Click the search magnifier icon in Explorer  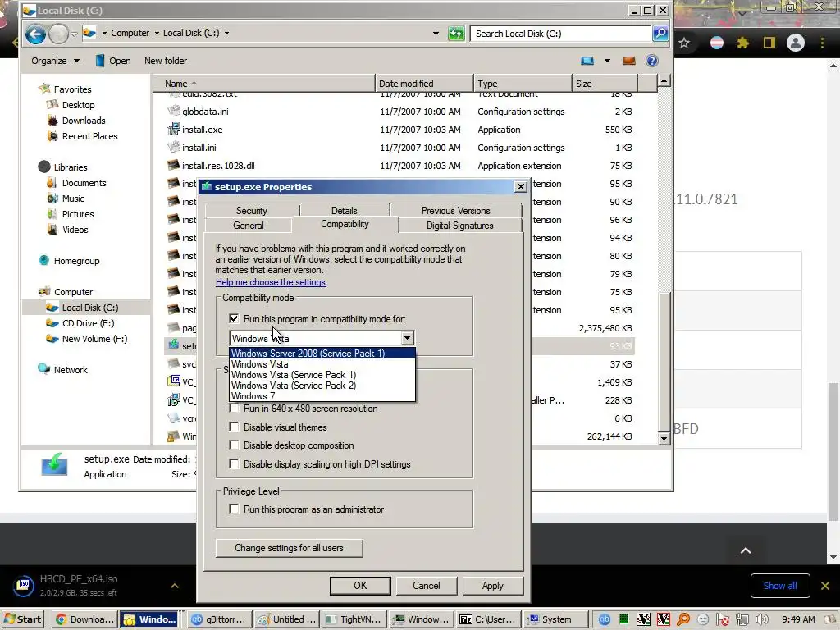click(660, 33)
